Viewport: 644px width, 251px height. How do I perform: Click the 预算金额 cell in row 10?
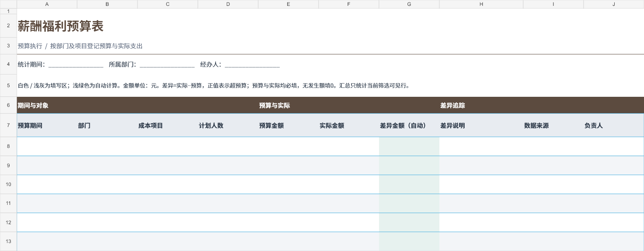coord(288,184)
